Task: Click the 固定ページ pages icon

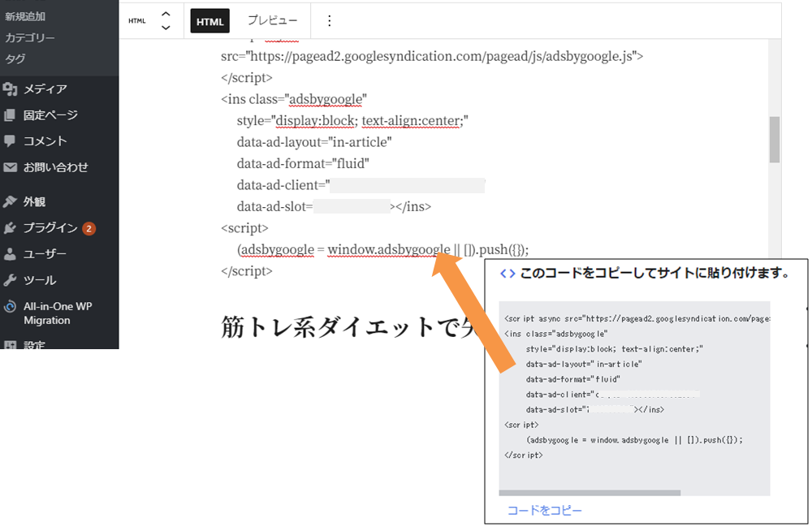Action: pos(10,115)
